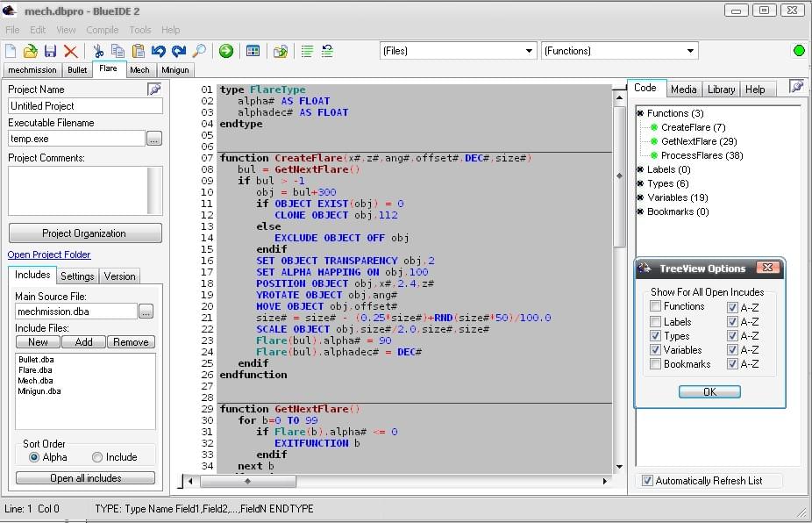Open the Settings tab in project panel
Image resolution: width=812 pixels, height=523 pixels.
click(77, 276)
